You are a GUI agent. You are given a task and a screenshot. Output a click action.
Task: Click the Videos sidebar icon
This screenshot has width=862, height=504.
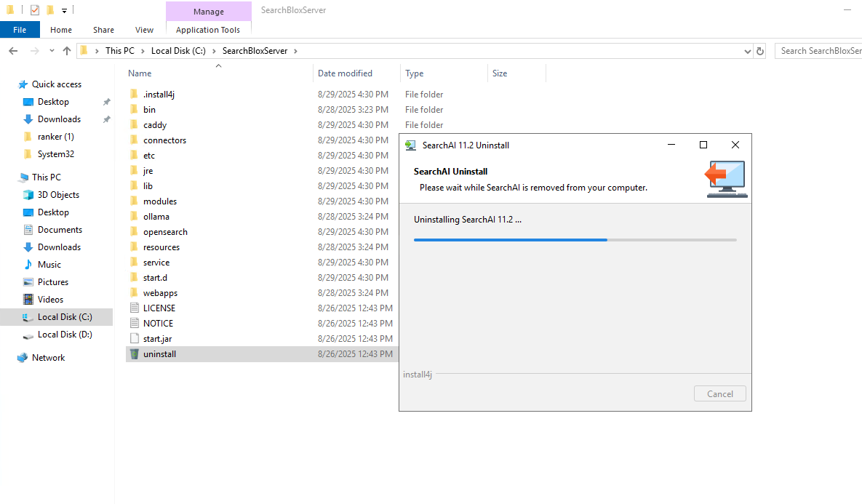pos(28,300)
